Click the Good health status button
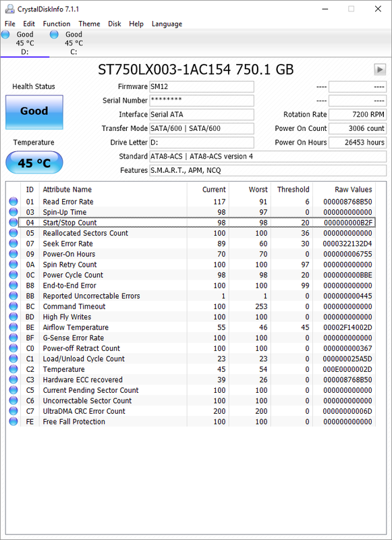 [x=34, y=112]
